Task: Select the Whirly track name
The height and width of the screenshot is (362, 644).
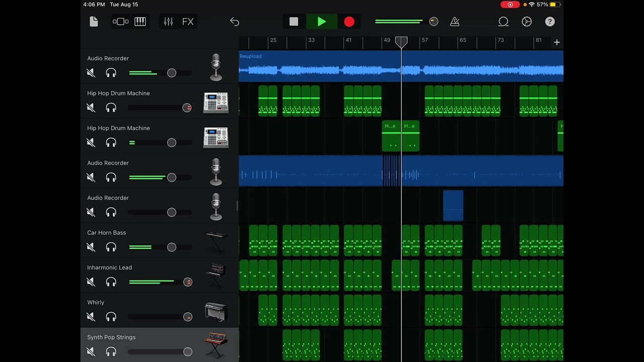Action: [96, 303]
